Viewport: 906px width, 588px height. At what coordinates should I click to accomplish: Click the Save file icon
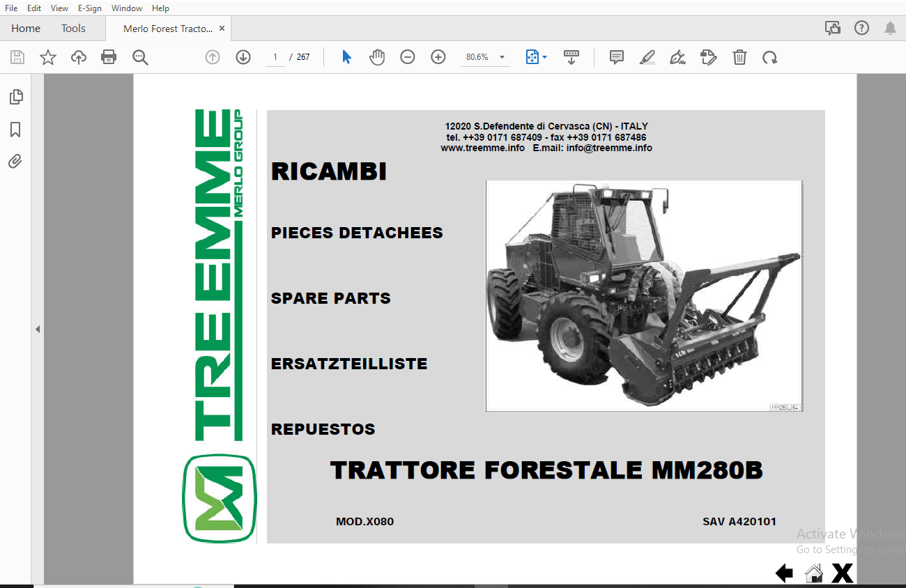pos(17,57)
